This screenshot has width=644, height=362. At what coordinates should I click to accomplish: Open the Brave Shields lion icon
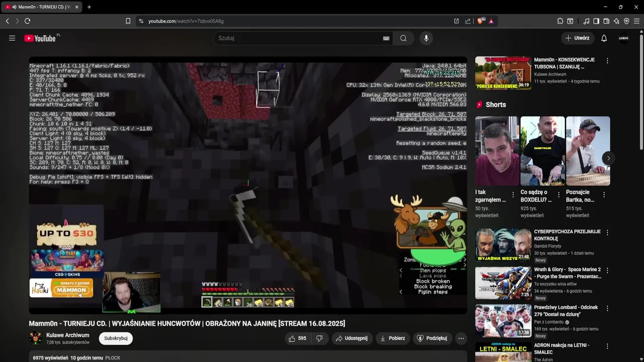[480, 21]
